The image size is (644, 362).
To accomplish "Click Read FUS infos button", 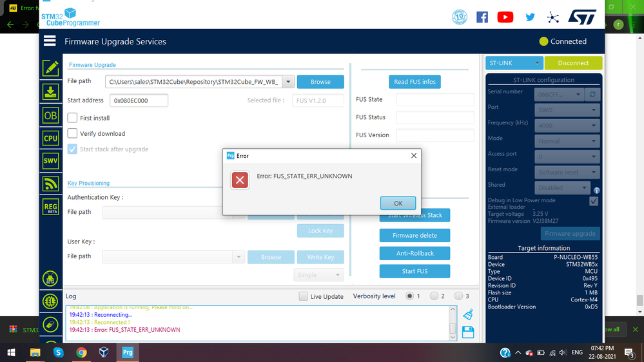I will coord(415,82).
